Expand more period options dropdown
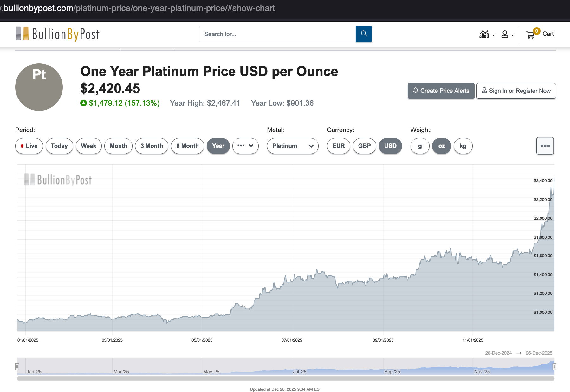This screenshot has height=392, width=570. (245, 146)
